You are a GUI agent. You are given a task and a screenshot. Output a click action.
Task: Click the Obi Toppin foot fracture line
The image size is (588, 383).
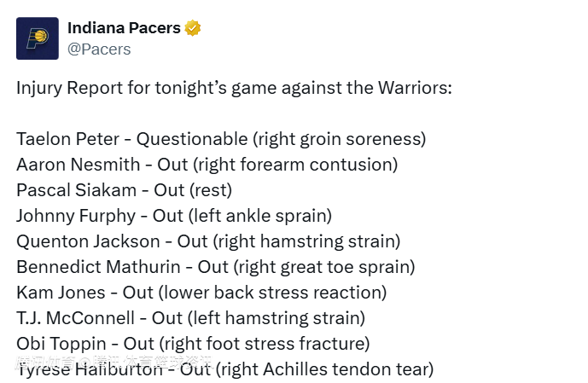coord(193,344)
